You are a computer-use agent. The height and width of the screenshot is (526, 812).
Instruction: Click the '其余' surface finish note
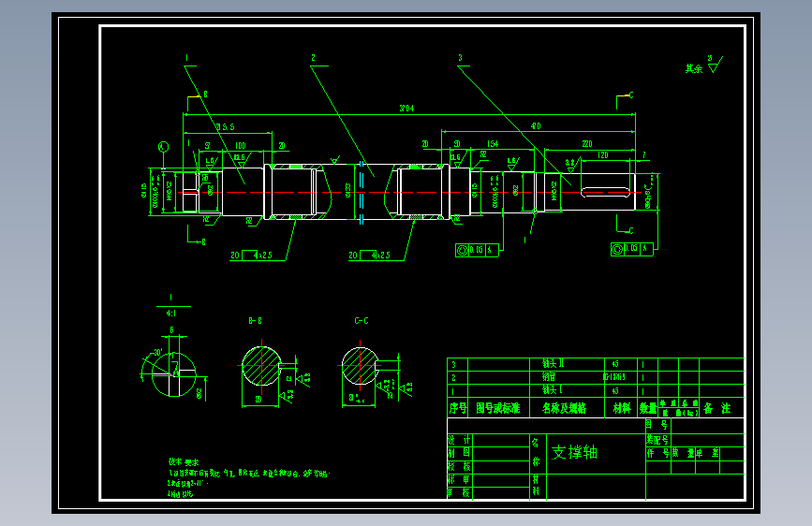tap(694, 68)
